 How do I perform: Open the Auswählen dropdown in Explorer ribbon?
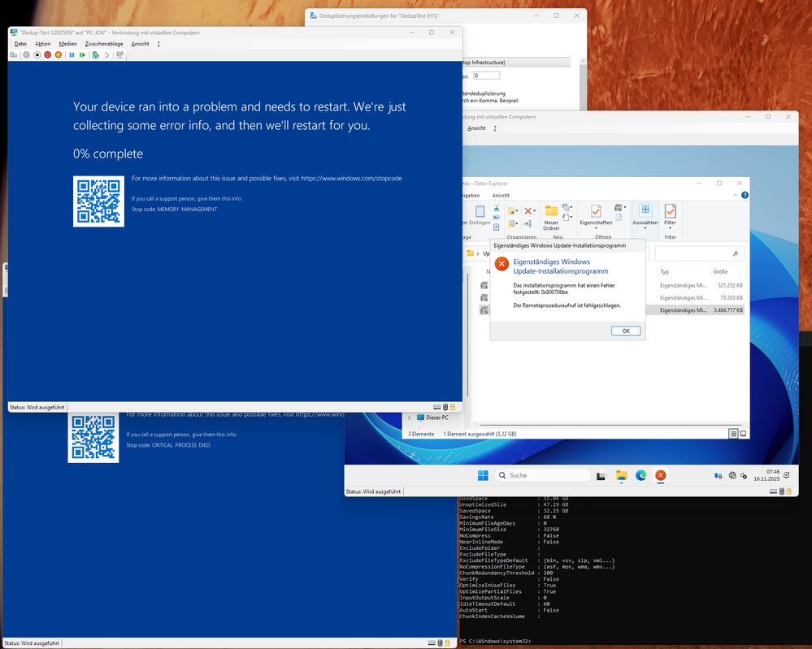click(645, 227)
